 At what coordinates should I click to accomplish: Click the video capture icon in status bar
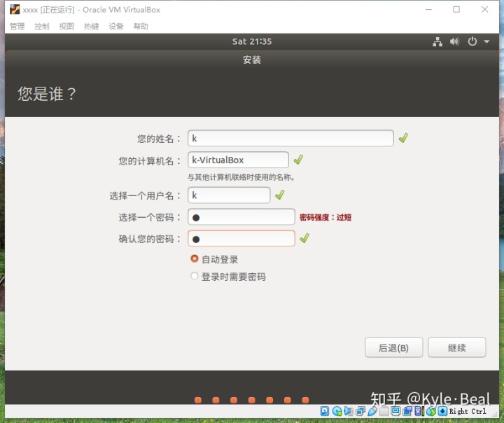click(407, 411)
